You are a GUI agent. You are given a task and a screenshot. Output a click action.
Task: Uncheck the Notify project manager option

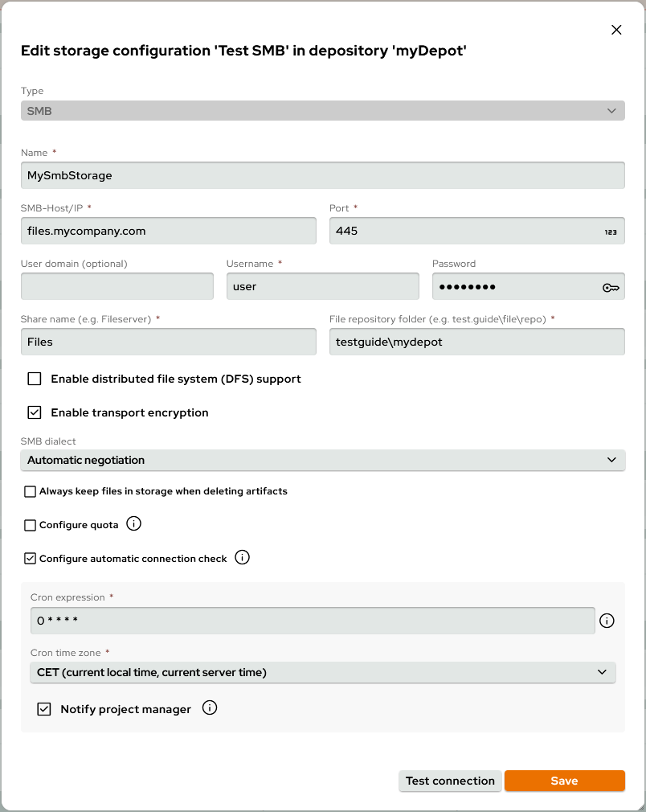click(44, 708)
